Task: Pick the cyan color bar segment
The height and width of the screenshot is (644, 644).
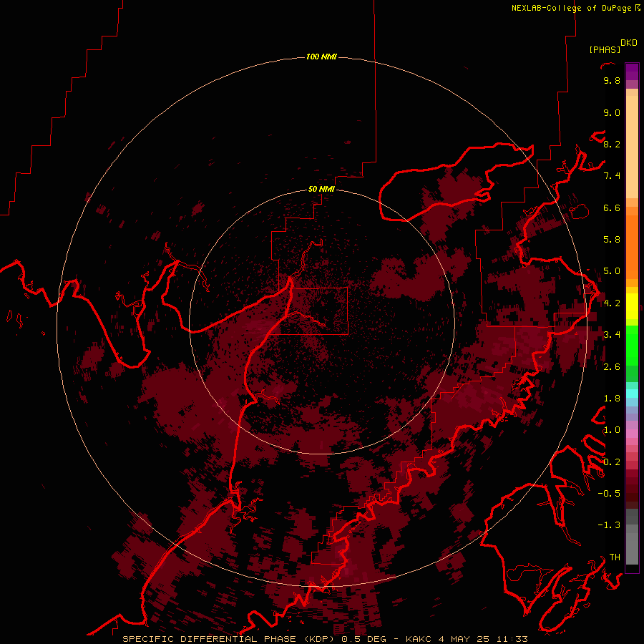Action: (x=632, y=394)
